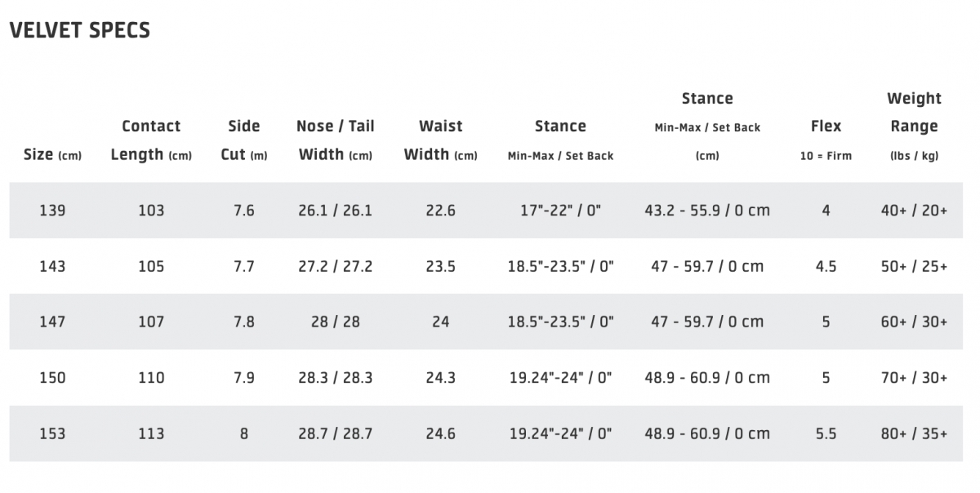Select the Size (cm) column header

[x=52, y=154]
